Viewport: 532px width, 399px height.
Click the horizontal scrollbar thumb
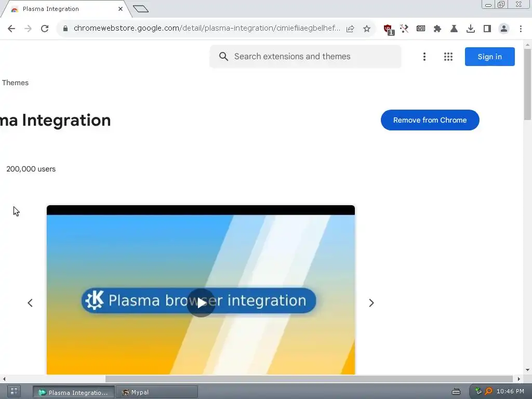click(309, 379)
